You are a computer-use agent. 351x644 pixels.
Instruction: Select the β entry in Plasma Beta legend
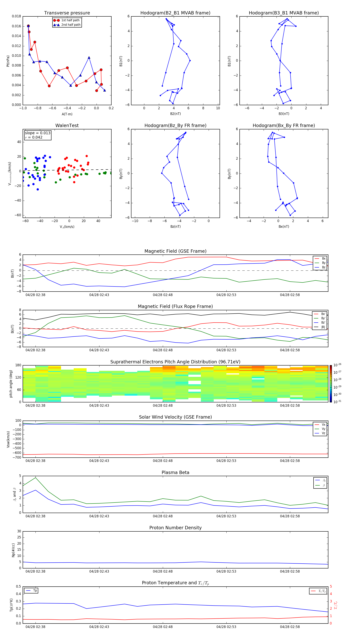pos(320,485)
